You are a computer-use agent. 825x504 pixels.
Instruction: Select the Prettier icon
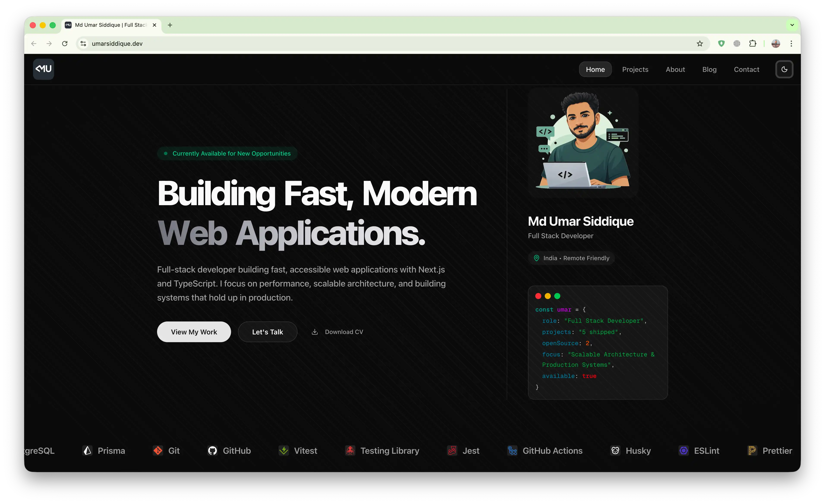752,450
